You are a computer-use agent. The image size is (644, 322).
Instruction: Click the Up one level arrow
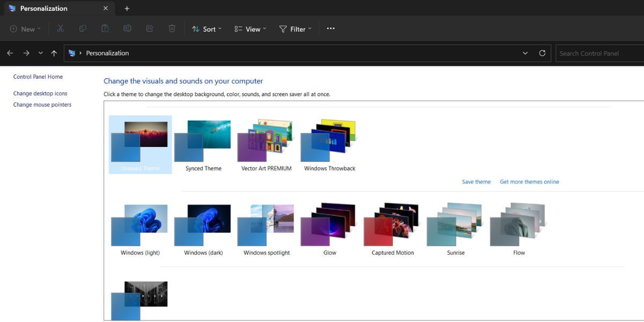click(x=54, y=53)
